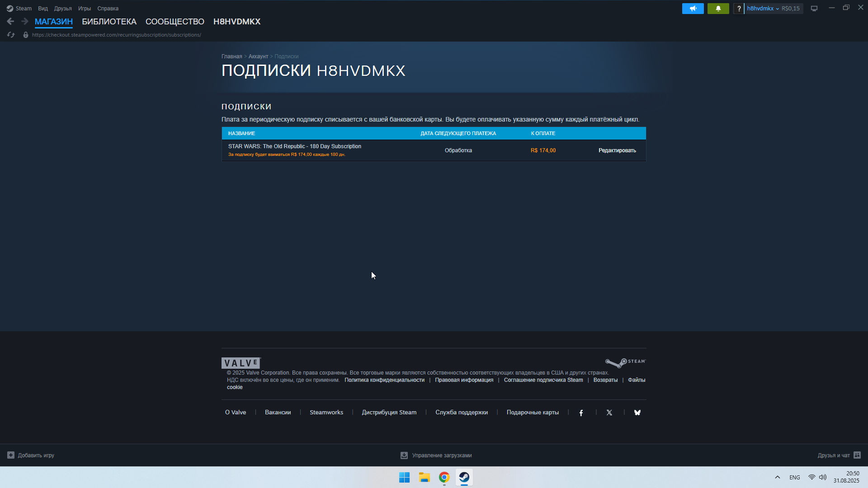Click the padlock icon beside the URL
This screenshot has width=868, height=488.
click(26, 35)
